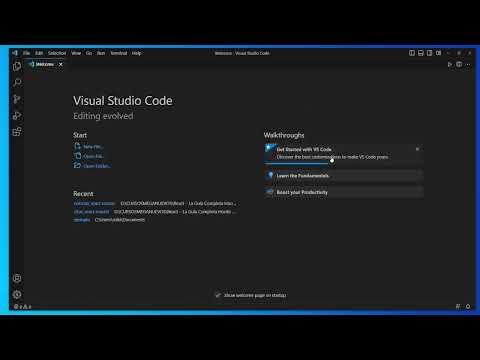Open Customize Layout icon

click(x=439, y=53)
